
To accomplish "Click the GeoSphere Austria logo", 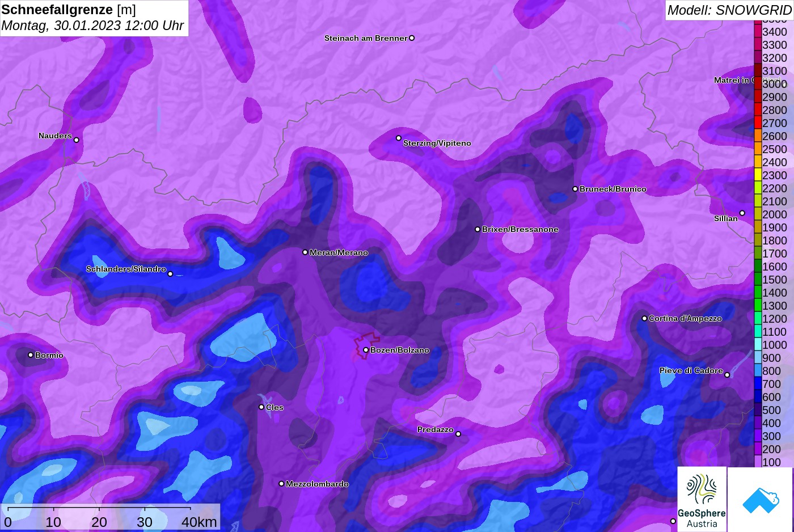I will [702, 499].
